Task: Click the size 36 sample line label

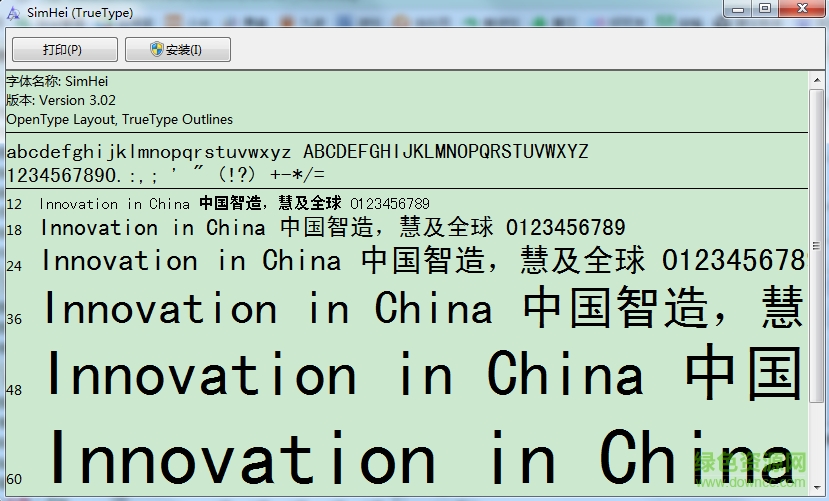Action: click(x=14, y=319)
